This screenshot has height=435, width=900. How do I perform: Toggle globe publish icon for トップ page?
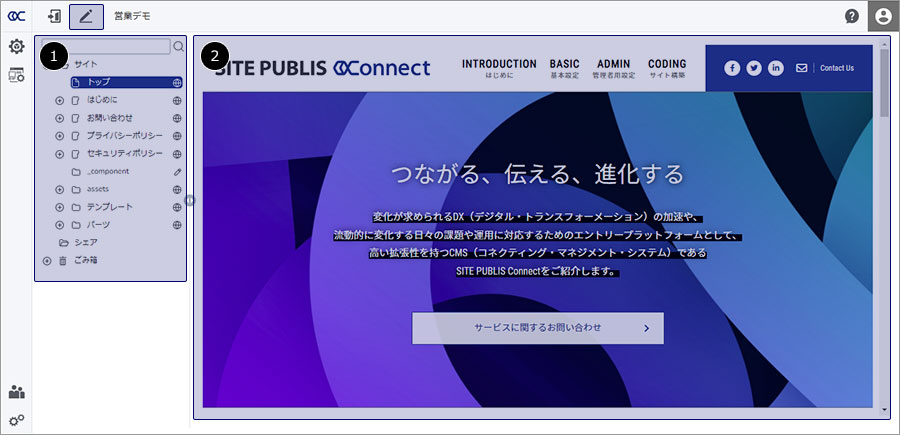[177, 83]
